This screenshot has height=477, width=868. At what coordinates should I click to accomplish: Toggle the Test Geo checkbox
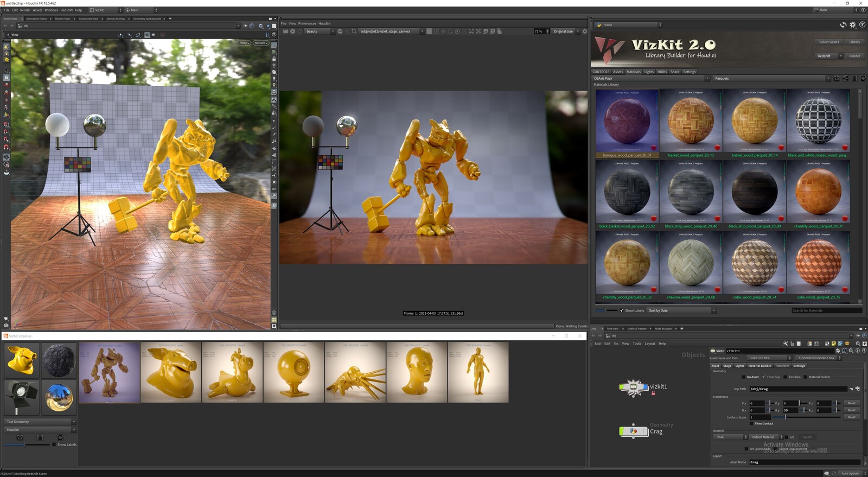point(785,377)
